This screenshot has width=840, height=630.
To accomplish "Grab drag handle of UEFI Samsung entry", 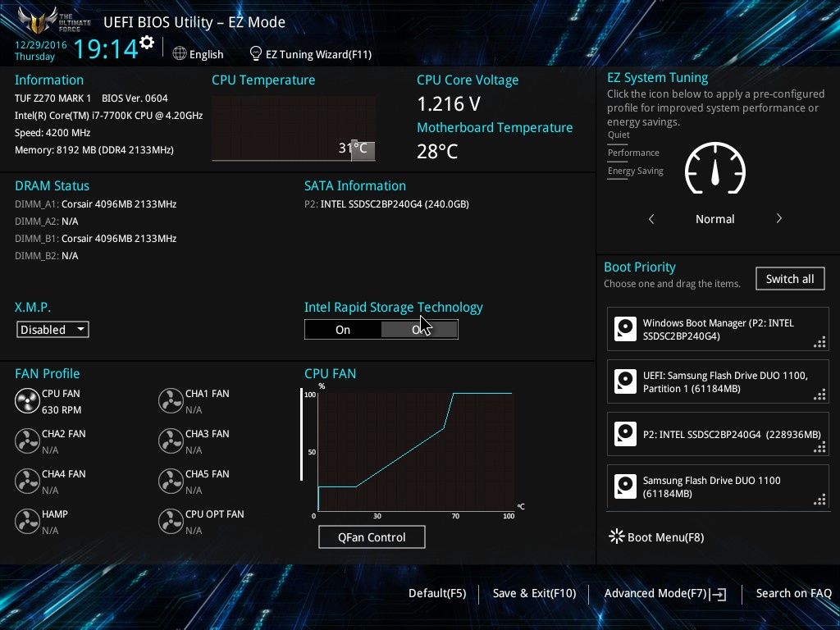I will [x=819, y=395].
